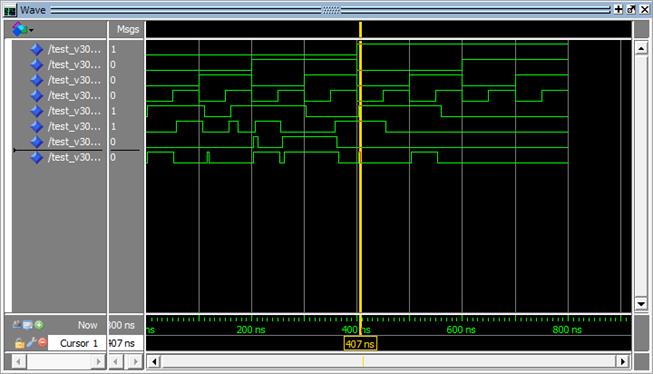
Task: Select the sixth /test_v30 signal name
Action: pos(74,126)
